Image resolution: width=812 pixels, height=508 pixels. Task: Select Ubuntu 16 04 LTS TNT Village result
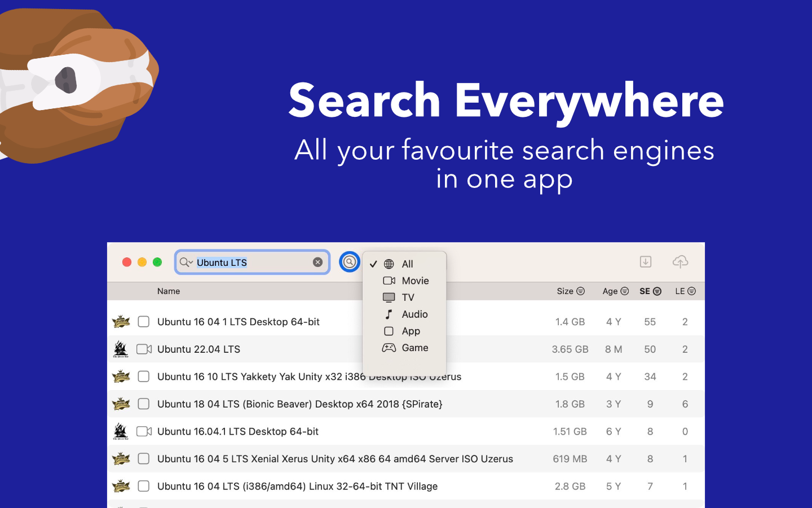[x=406, y=486]
